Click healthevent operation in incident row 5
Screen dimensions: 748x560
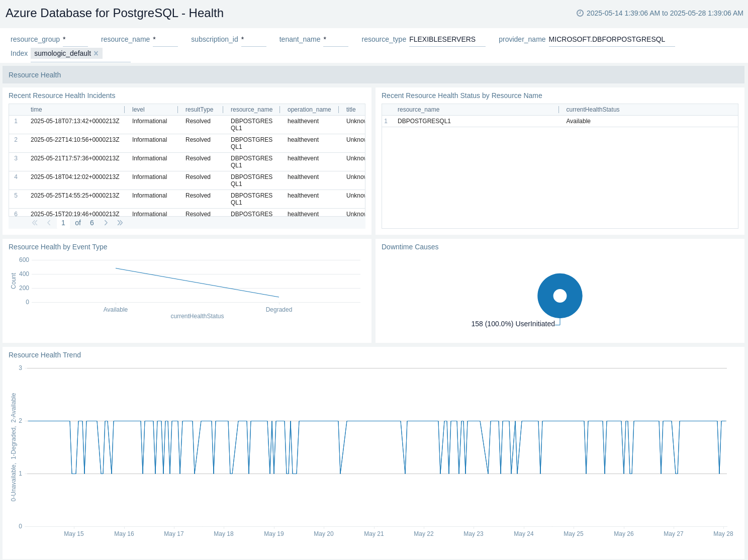303,196
